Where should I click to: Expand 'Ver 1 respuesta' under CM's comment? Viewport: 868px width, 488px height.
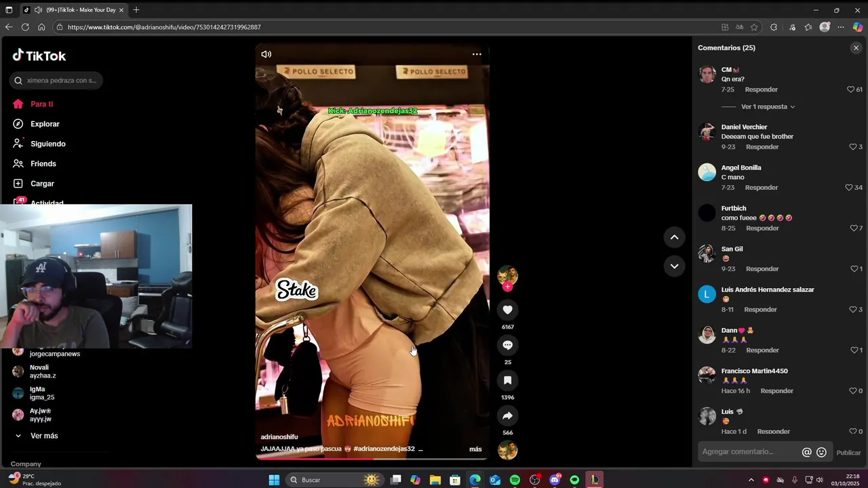click(x=768, y=107)
